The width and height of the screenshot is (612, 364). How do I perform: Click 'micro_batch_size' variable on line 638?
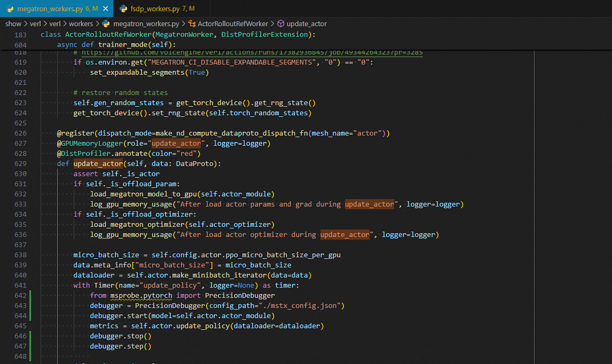(106, 255)
